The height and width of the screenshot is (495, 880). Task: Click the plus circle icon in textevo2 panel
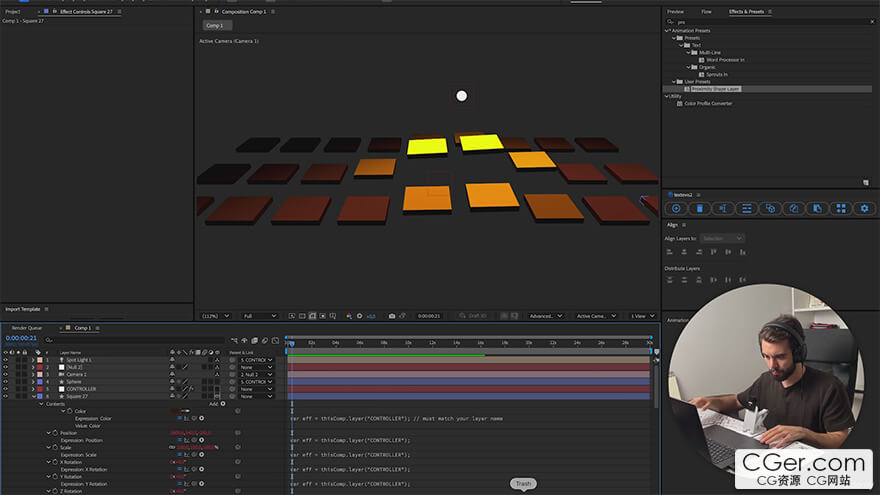[x=676, y=208]
